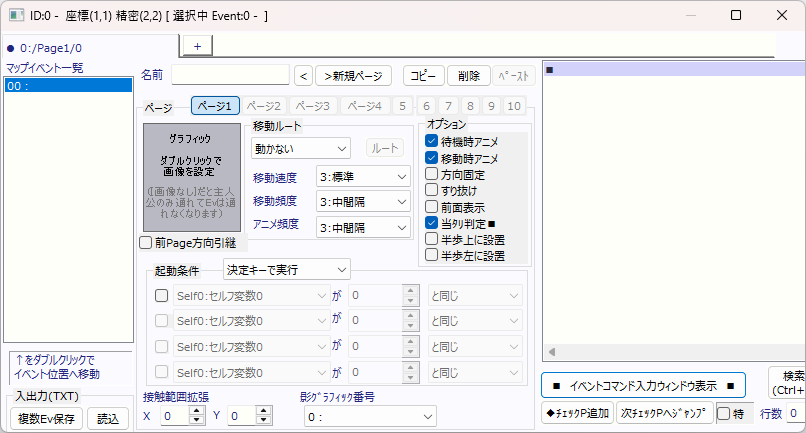The height and width of the screenshot is (433, 806).
Task: Toggle the 前Page方向引継 checkbox
Action: point(145,243)
